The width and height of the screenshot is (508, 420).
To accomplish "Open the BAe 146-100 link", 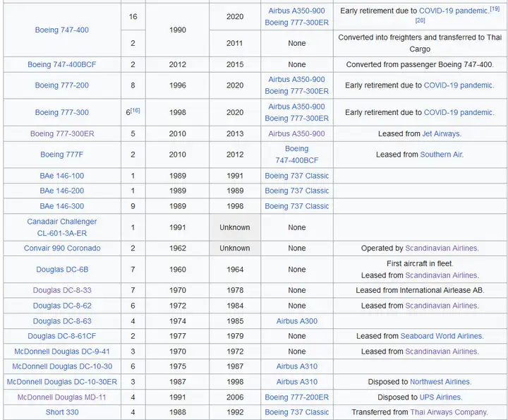I will tap(62, 176).
